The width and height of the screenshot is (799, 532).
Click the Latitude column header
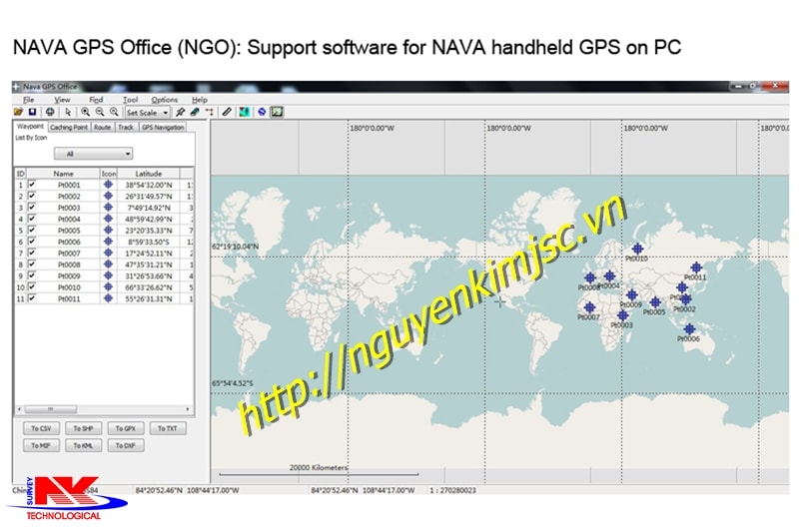[x=148, y=174]
